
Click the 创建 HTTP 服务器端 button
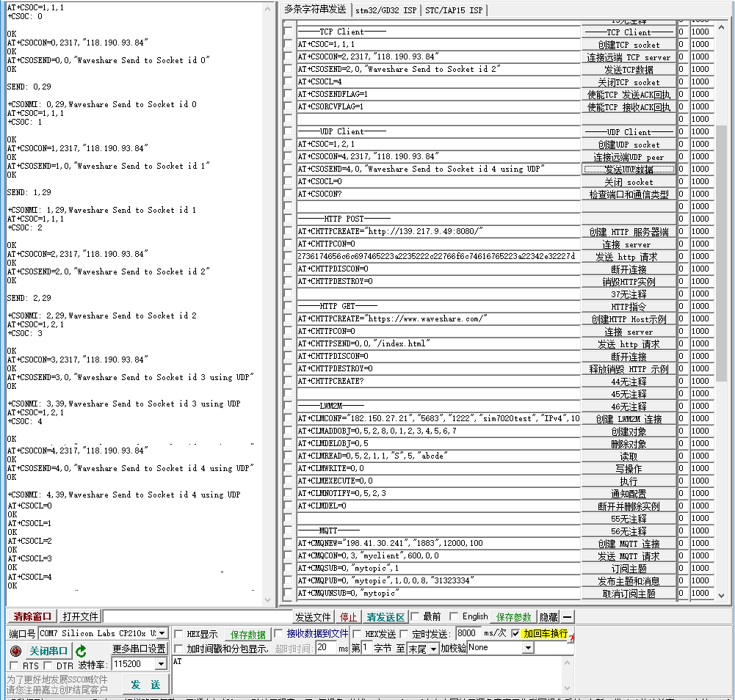(629, 231)
